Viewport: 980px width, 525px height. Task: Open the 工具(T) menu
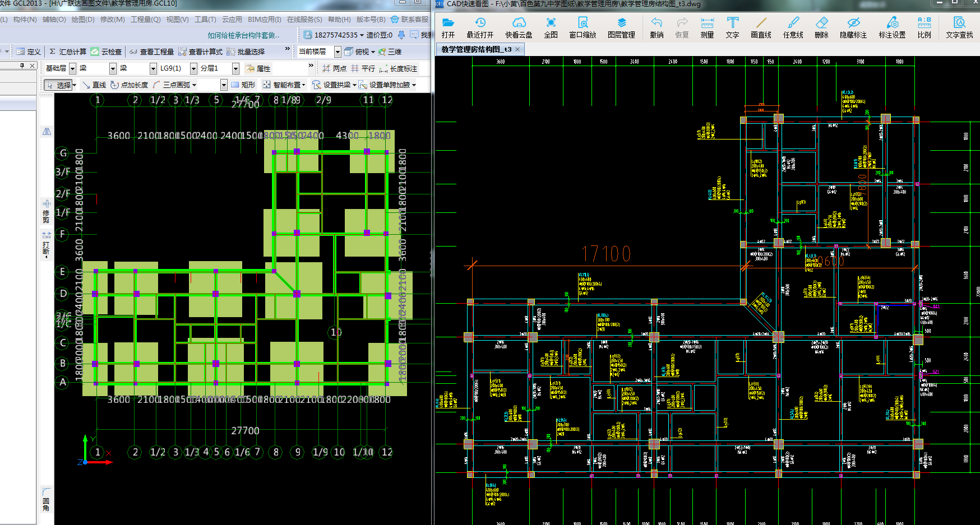point(205,19)
